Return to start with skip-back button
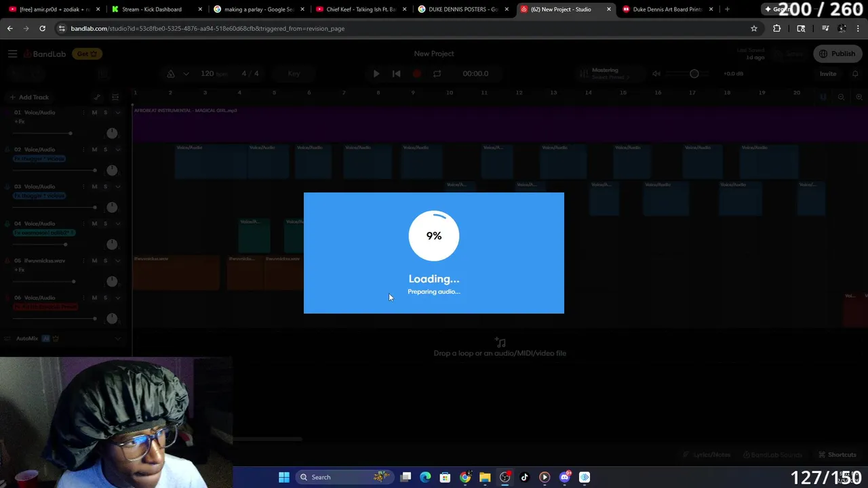Viewport: 868px width, 488px height. click(x=397, y=73)
